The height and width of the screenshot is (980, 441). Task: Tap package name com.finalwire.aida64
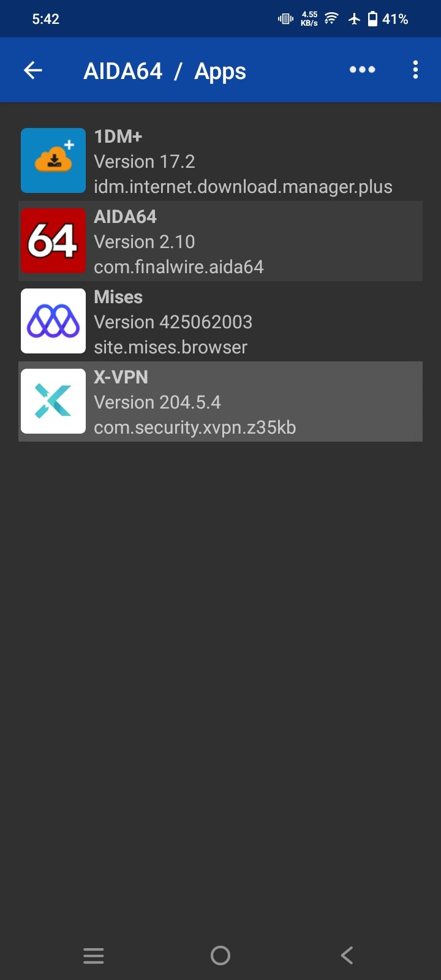click(179, 267)
